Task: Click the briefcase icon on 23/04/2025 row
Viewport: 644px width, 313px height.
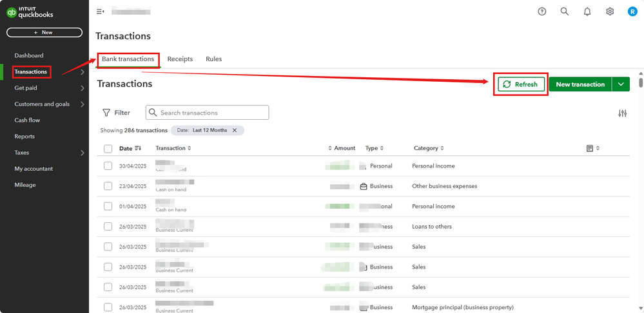Action: (363, 186)
